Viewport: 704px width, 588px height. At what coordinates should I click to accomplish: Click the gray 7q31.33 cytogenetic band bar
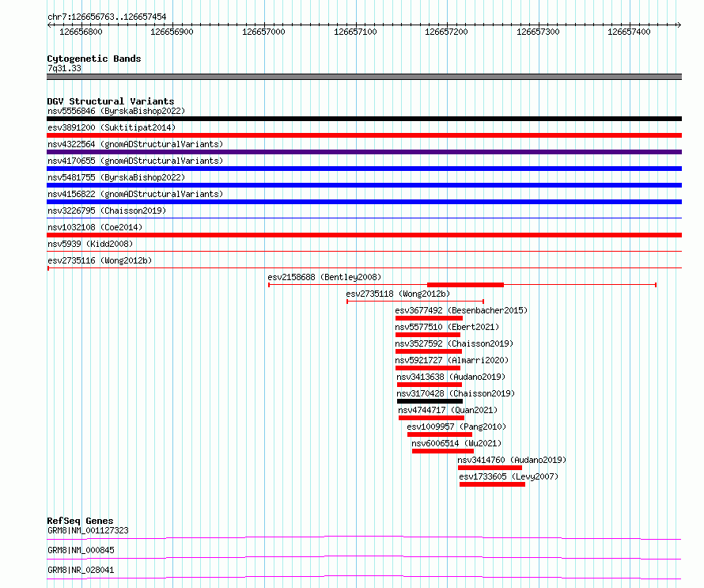click(x=364, y=77)
